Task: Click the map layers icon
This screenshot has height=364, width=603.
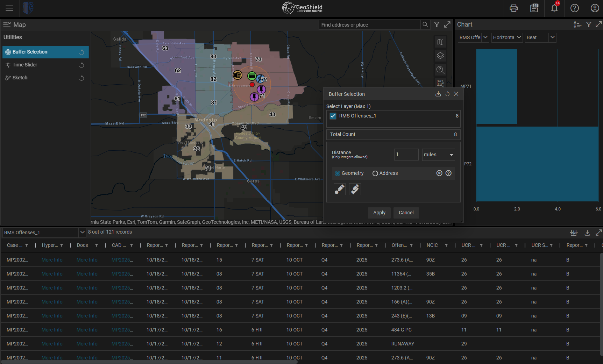Action: [440, 56]
